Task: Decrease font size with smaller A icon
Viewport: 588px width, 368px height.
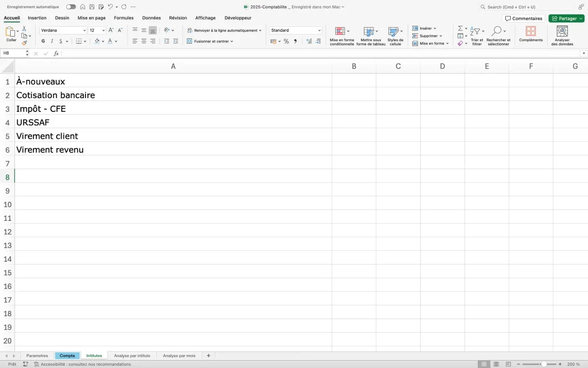Action: coord(120,30)
